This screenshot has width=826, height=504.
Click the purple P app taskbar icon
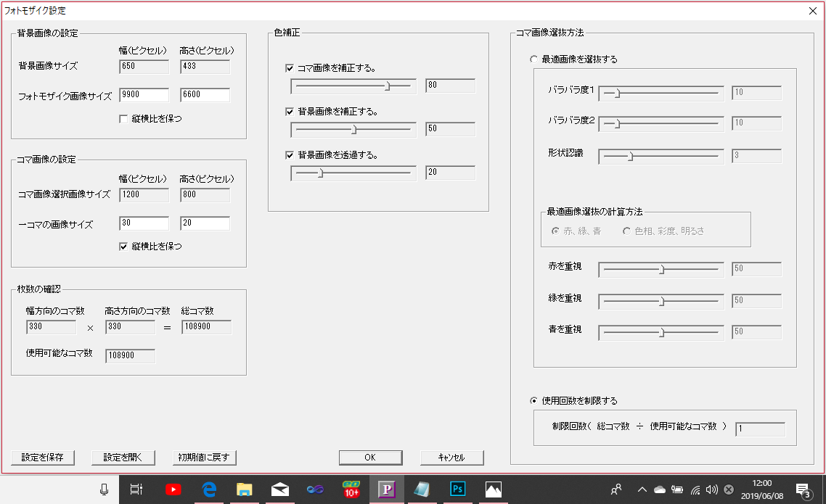pyautogui.click(x=387, y=489)
